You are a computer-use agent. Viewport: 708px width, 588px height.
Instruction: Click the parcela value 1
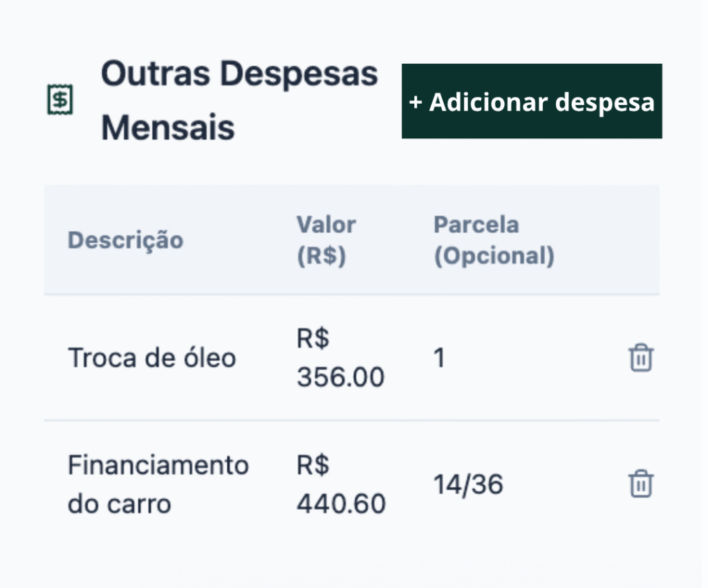click(439, 358)
